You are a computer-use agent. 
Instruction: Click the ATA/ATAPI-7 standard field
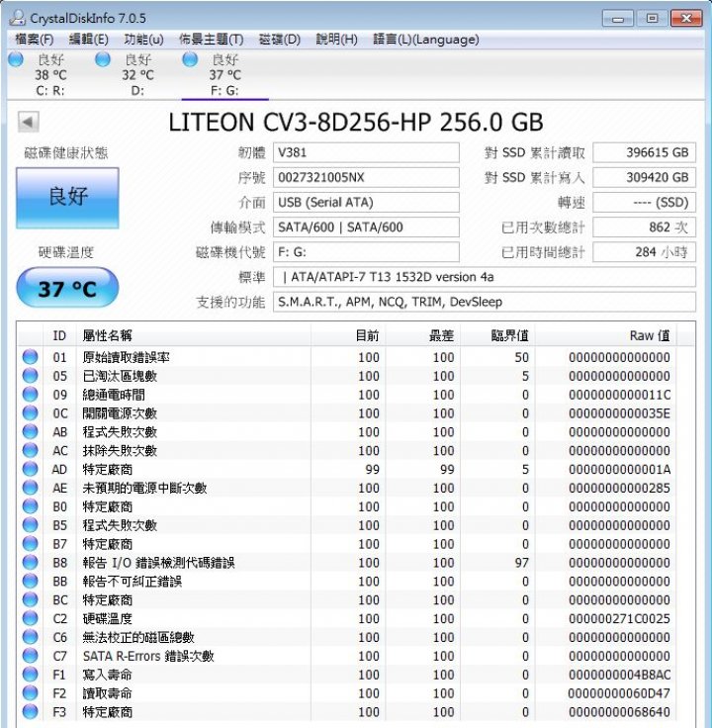[485, 277]
